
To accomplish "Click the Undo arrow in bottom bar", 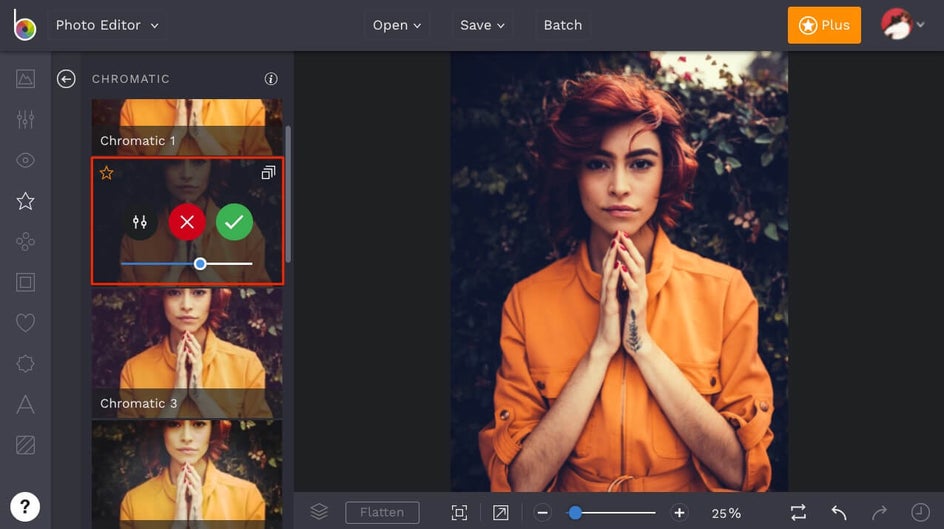I will [839, 513].
